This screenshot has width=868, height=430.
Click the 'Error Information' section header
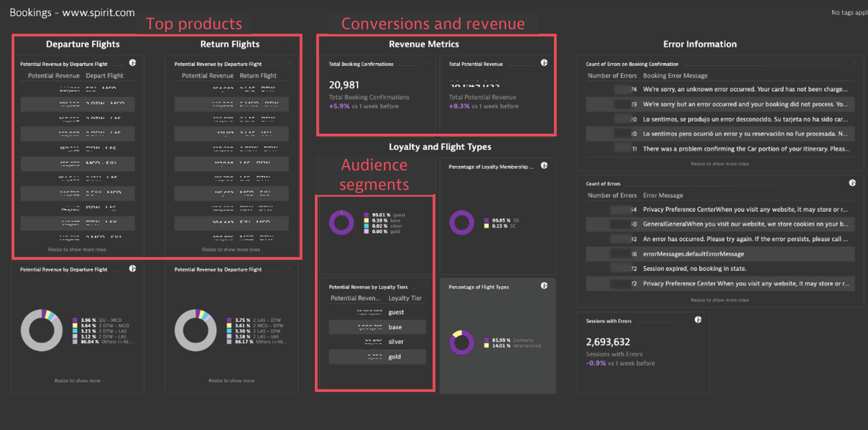pyautogui.click(x=700, y=44)
